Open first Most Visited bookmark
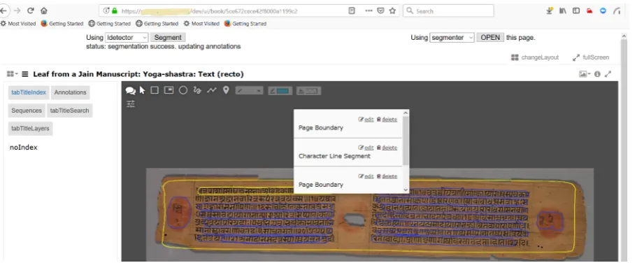This screenshot has height=263, width=644. coord(18,24)
